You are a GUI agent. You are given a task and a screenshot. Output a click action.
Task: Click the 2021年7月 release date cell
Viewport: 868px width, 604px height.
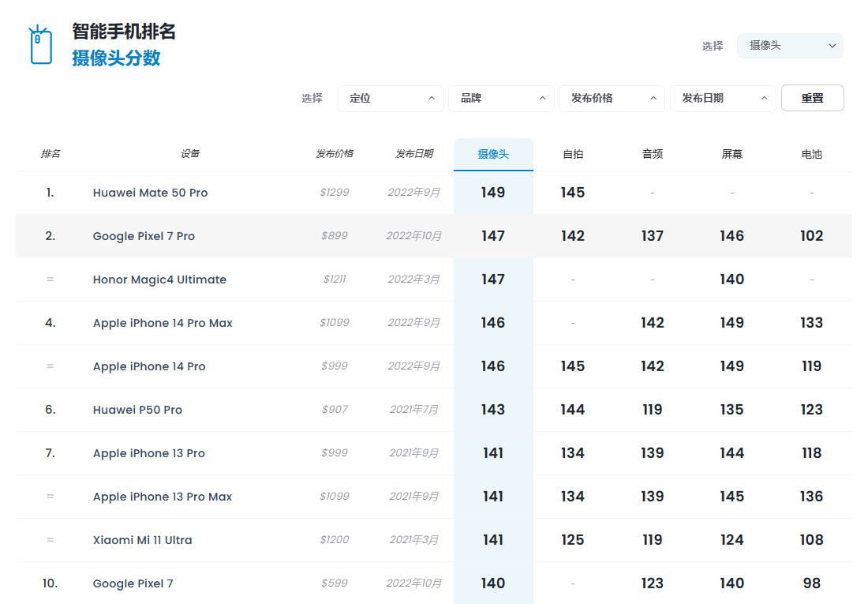point(414,410)
